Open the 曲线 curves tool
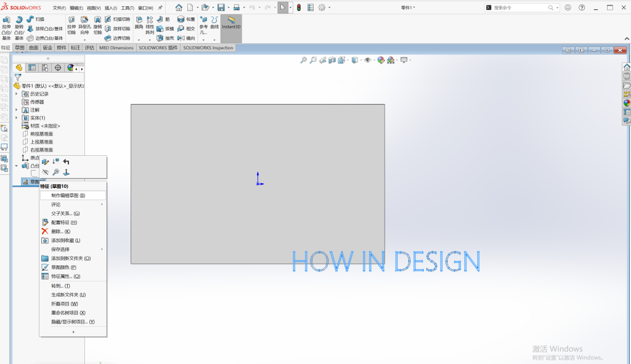 (x=214, y=23)
